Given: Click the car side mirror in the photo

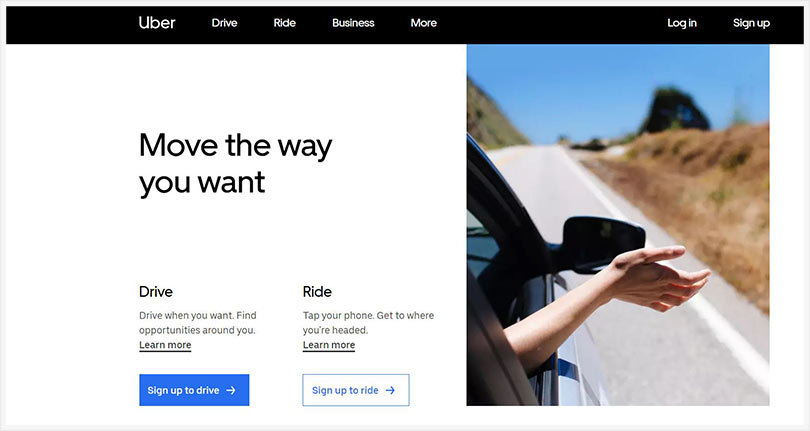Looking at the screenshot, I should coord(603,244).
